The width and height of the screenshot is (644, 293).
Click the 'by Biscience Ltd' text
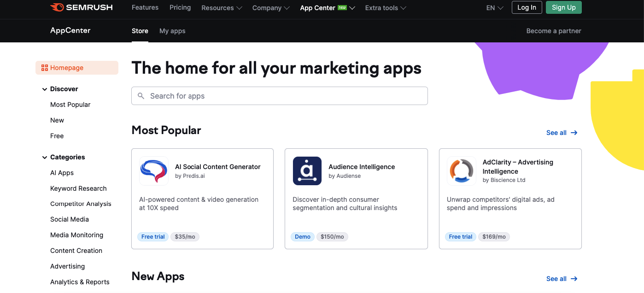(x=504, y=180)
